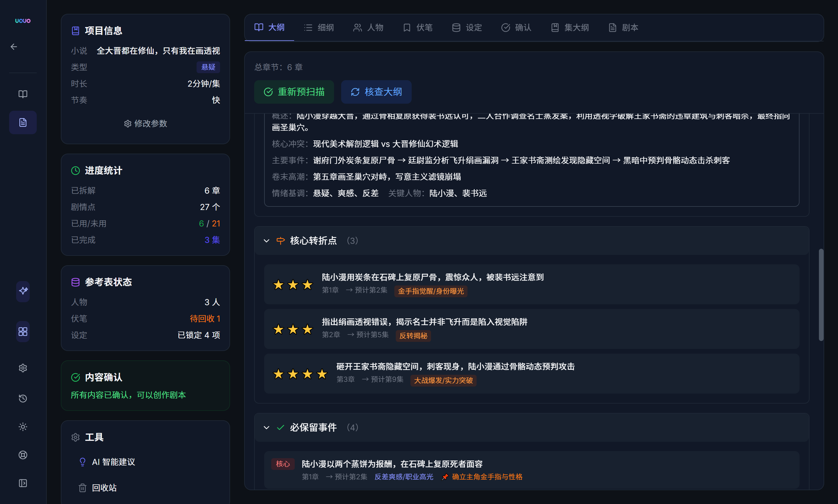Image resolution: width=838 pixels, height=504 pixels.
Task: Click the UOUO logo in the sidebar
Action: coord(23,21)
